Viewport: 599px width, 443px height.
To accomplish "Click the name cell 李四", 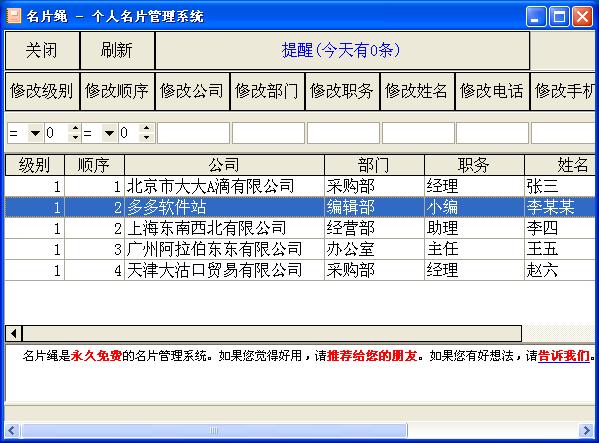I will point(560,228).
